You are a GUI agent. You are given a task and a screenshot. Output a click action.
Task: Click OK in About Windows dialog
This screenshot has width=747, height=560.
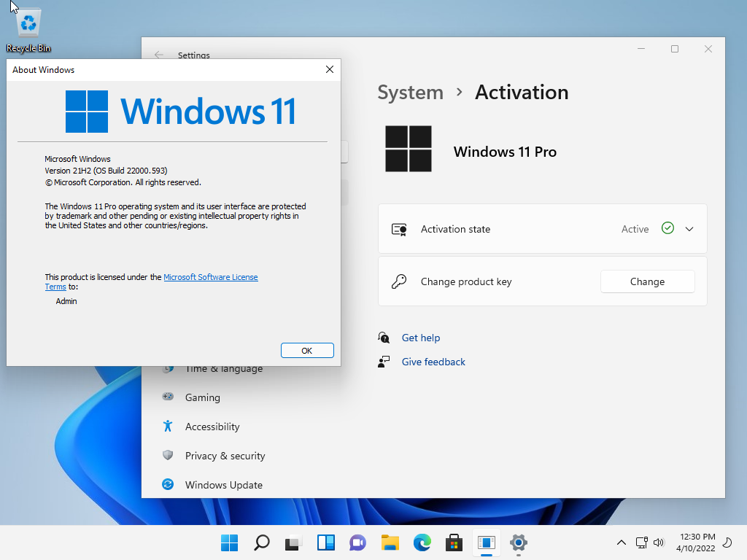click(x=307, y=351)
